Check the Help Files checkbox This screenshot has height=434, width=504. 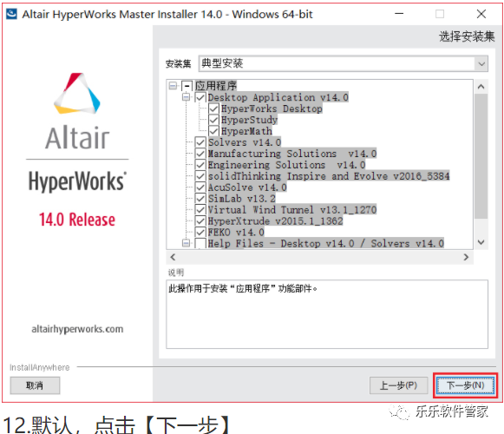pyautogui.click(x=200, y=243)
